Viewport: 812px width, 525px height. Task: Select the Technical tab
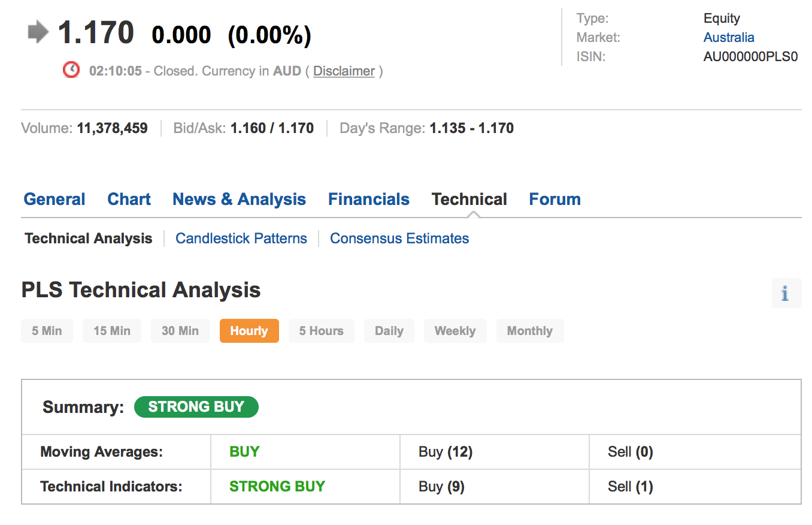click(x=469, y=200)
